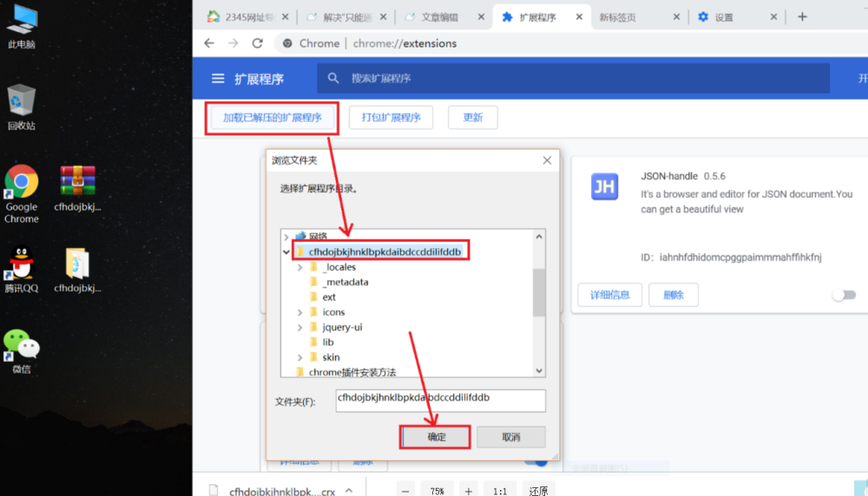
Task: Click the folder tree scrollbar thumb
Action: coord(539,292)
